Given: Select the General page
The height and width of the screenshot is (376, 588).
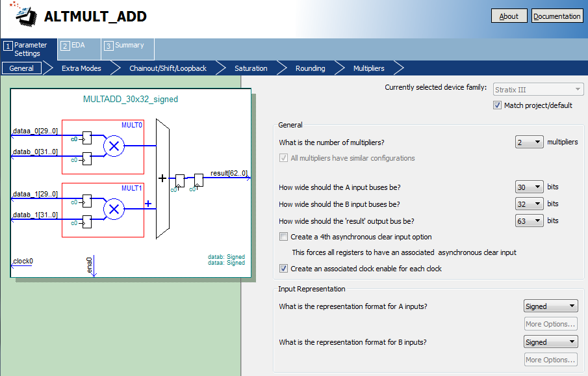Looking at the screenshot, I should [x=21, y=68].
